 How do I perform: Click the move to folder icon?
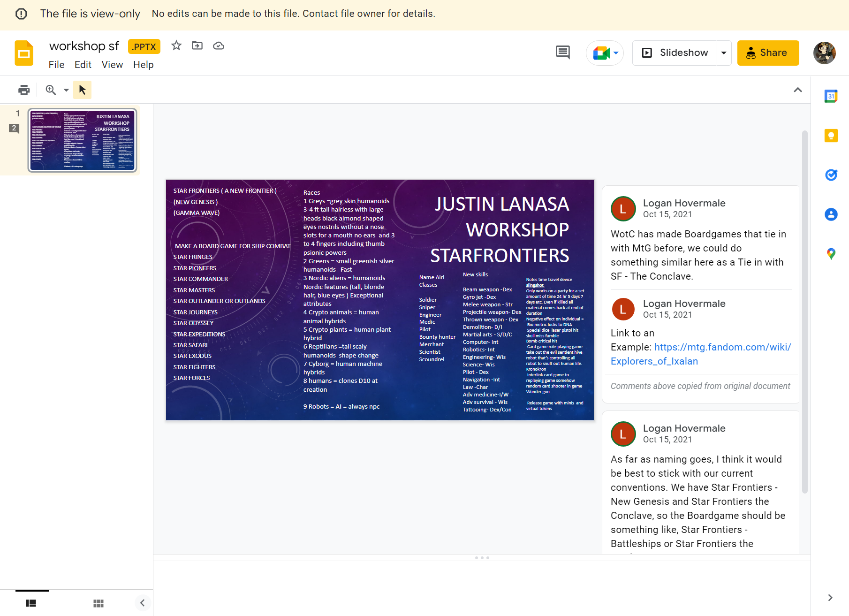pos(197,46)
